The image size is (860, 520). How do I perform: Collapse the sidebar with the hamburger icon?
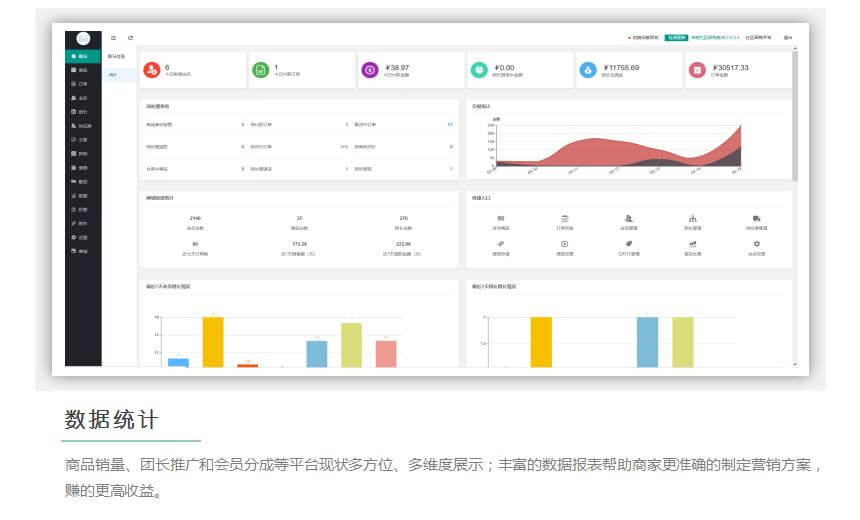point(114,37)
